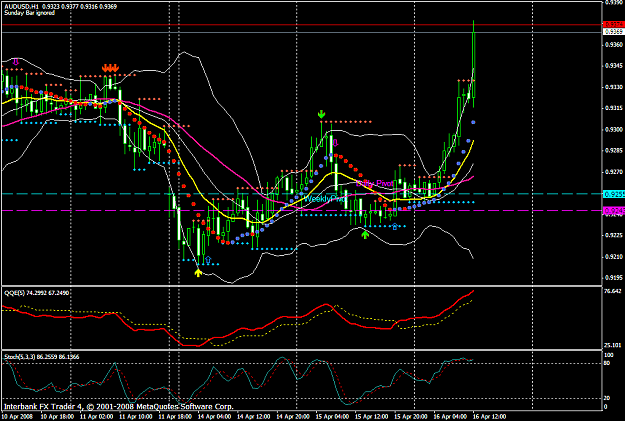
Task: Click the solid green up arrow under the lower band
Action: (365, 234)
